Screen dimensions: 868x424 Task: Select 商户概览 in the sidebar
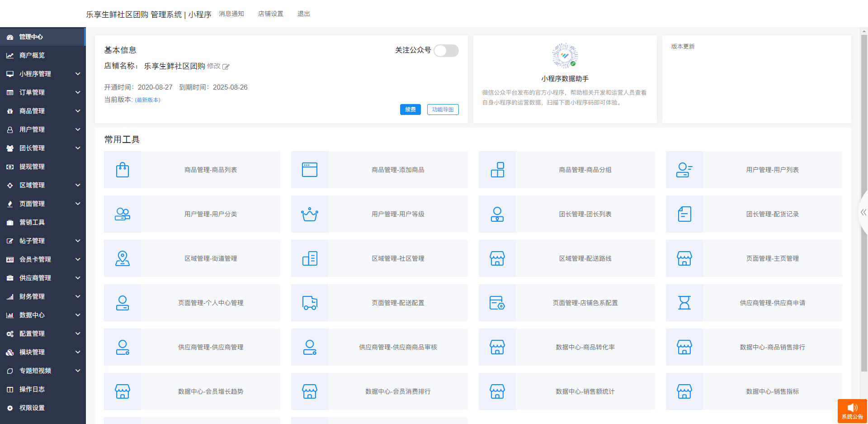click(x=32, y=55)
